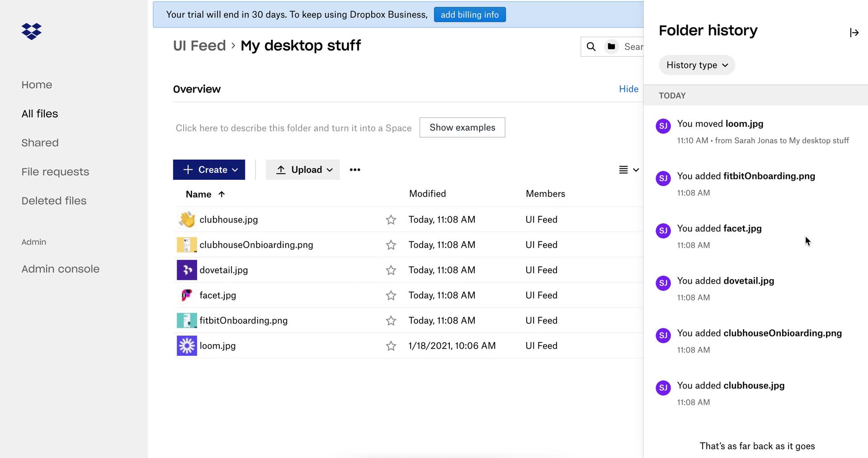Click SJ avatar beside added fitbitOnboarding.png entry
The image size is (868, 458).
pyautogui.click(x=663, y=178)
